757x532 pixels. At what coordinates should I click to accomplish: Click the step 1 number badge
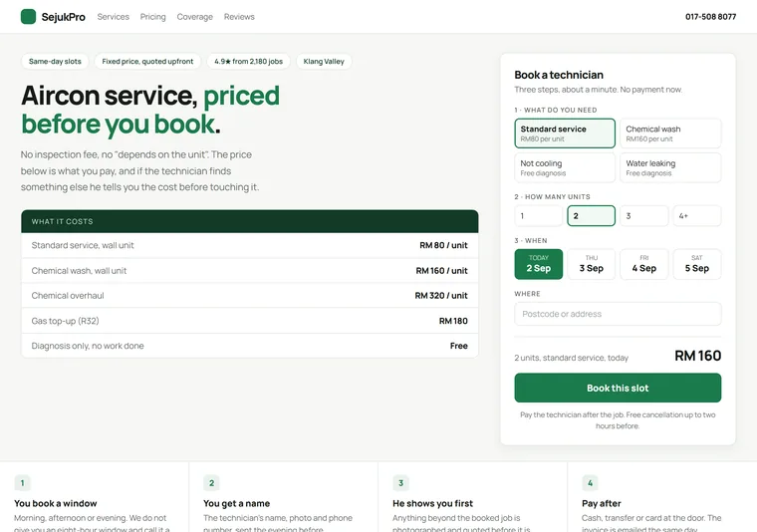coord(22,483)
